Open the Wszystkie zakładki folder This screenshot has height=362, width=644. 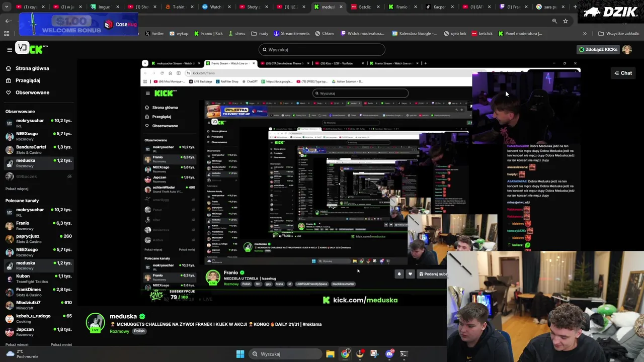[x=619, y=34]
